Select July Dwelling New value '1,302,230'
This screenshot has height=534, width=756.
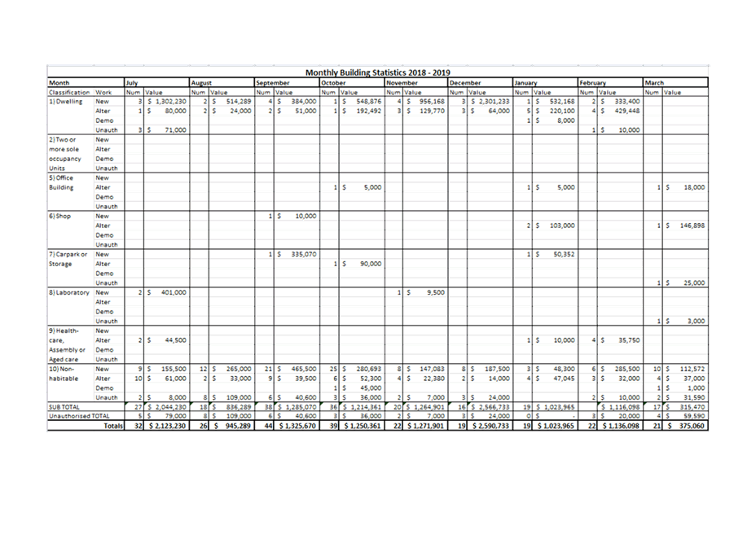(x=170, y=102)
